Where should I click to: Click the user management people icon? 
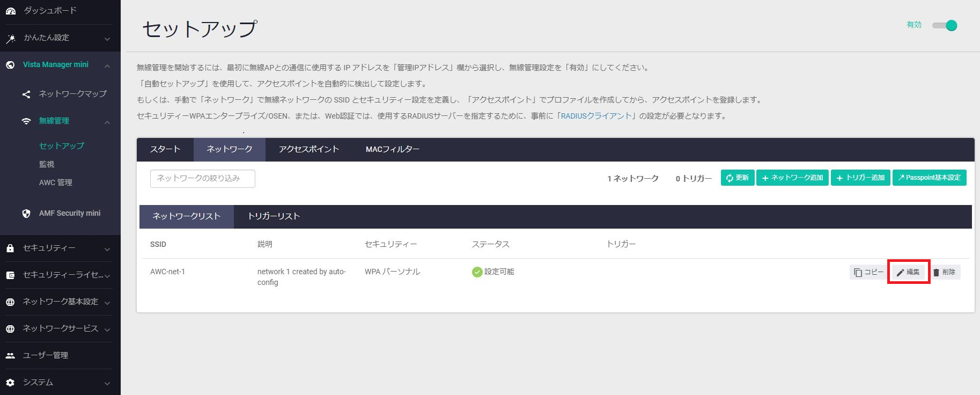coord(10,356)
